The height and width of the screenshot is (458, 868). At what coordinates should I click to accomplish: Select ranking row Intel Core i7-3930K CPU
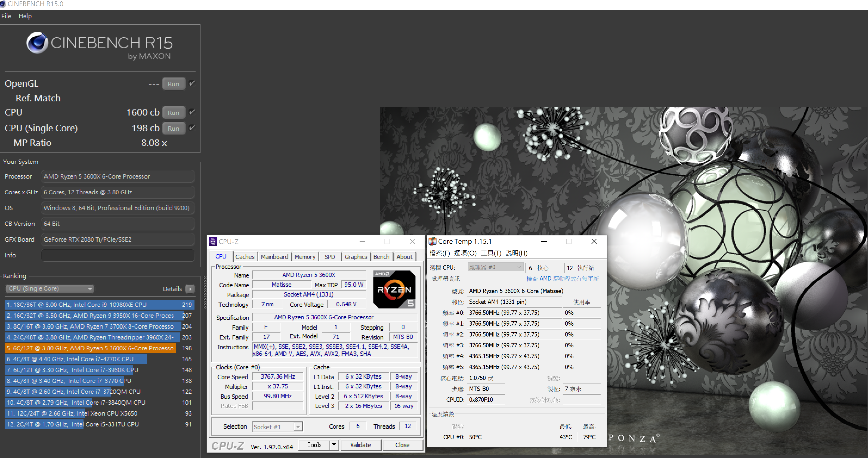(x=99, y=370)
